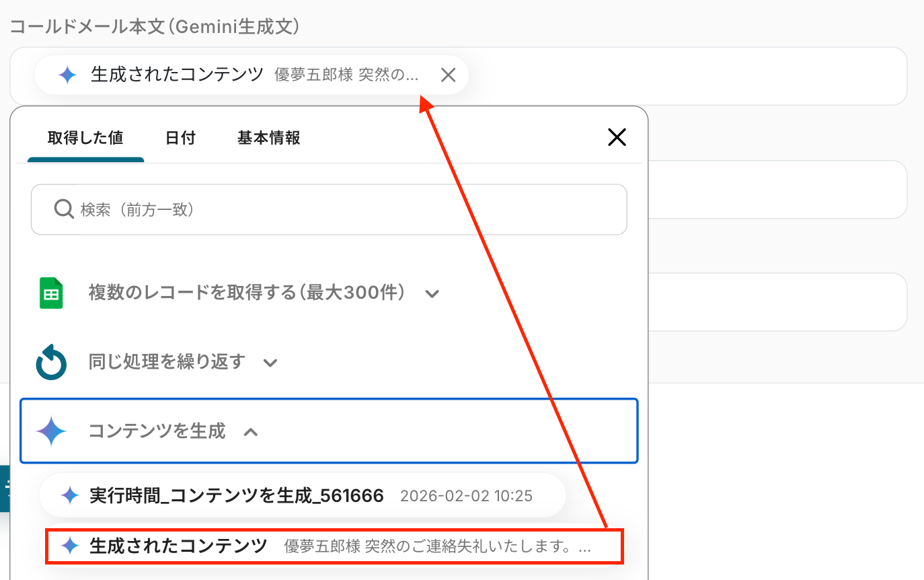Click the Google Sheets icon in the list
The height and width of the screenshot is (580, 924).
tap(51, 293)
